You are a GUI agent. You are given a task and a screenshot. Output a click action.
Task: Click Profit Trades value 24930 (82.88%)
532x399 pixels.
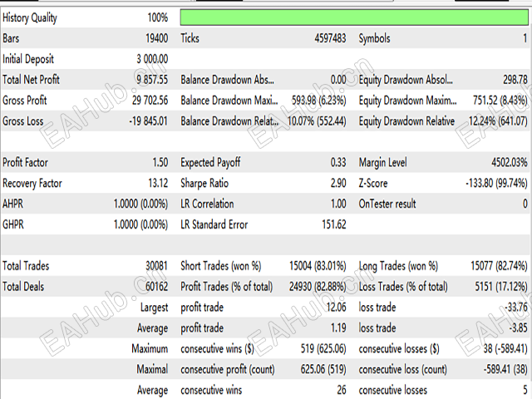pos(318,287)
